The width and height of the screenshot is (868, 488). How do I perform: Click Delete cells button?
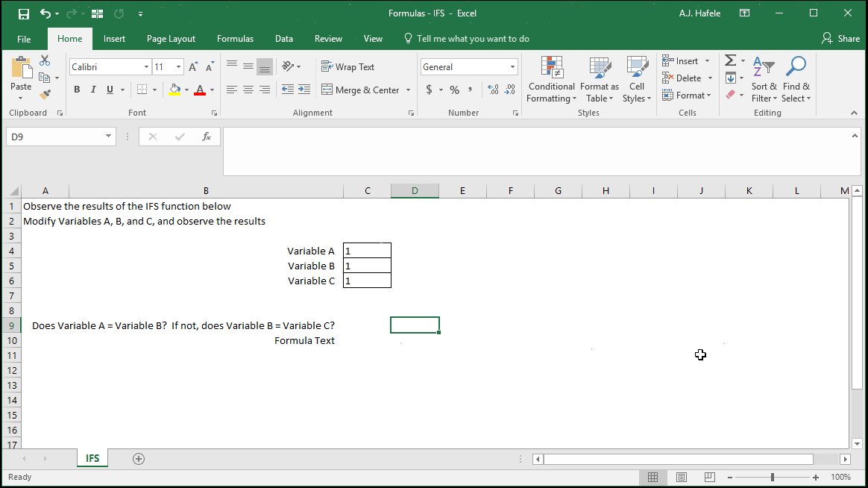coord(687,78)
